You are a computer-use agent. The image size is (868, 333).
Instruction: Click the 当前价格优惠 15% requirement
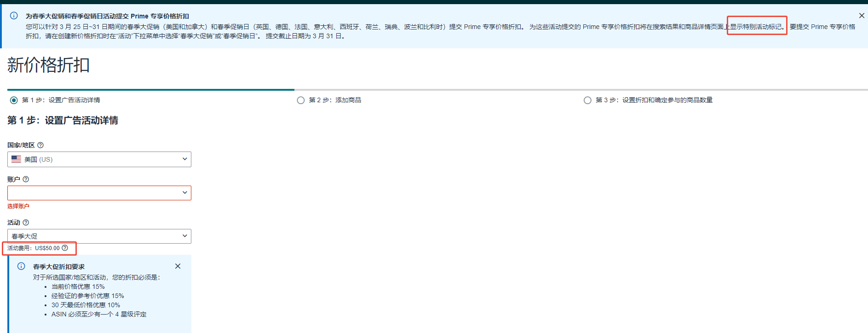pos(78,286)
